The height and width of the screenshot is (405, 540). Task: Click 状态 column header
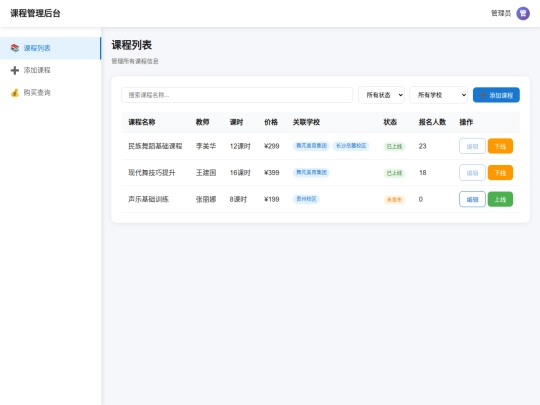click(390, 122)
